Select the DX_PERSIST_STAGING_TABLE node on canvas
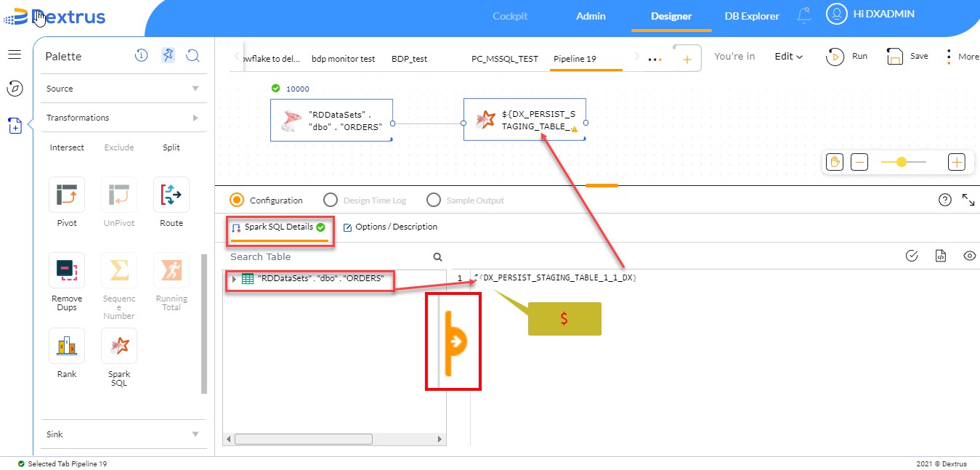Screen dimensions: 980x470 525,120
